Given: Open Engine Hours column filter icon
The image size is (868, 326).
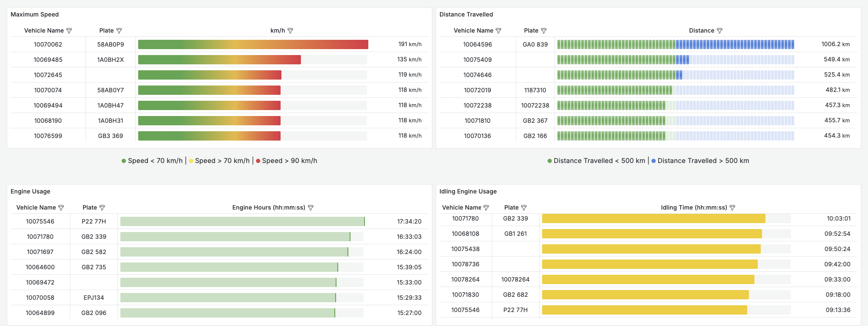Looking at the screenshot, I should pyautogui.click(x=311, y=208).
